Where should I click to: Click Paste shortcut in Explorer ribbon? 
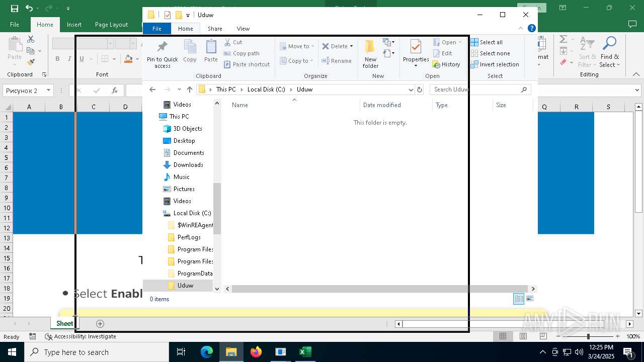(247, 64)
